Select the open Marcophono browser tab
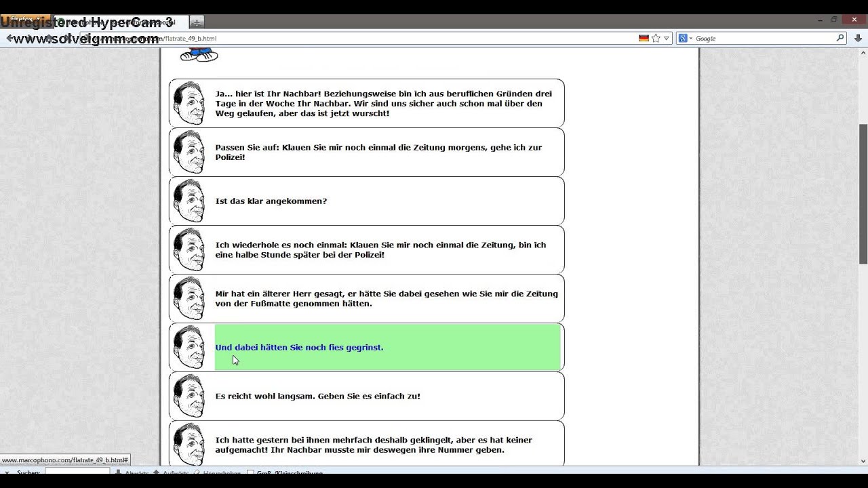The width and height of the screenshot is (868, 488). pos(121,22)
